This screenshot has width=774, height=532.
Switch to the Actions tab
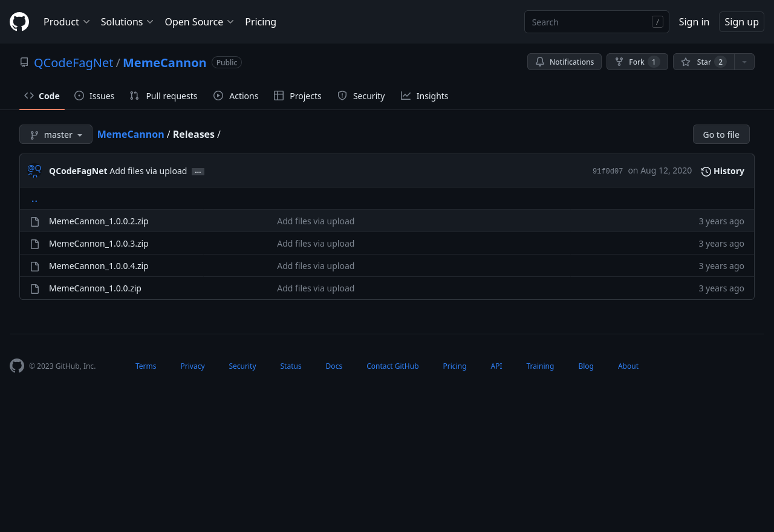[236, 96]
